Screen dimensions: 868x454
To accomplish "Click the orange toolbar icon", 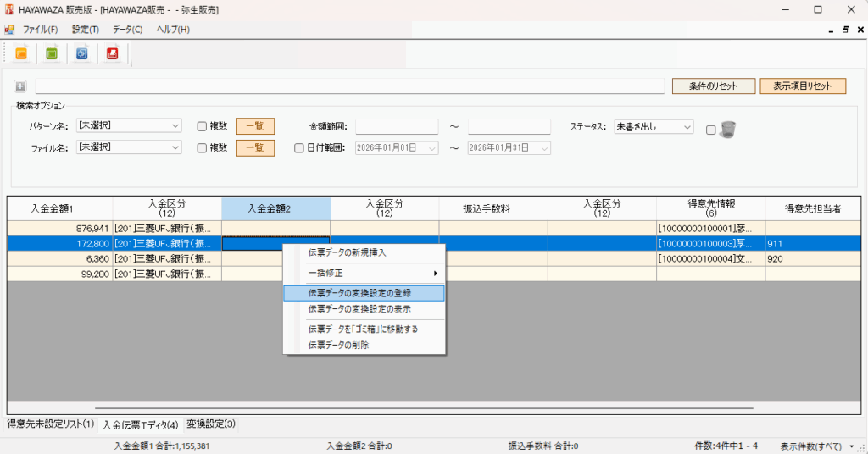I will coord(22,53).
